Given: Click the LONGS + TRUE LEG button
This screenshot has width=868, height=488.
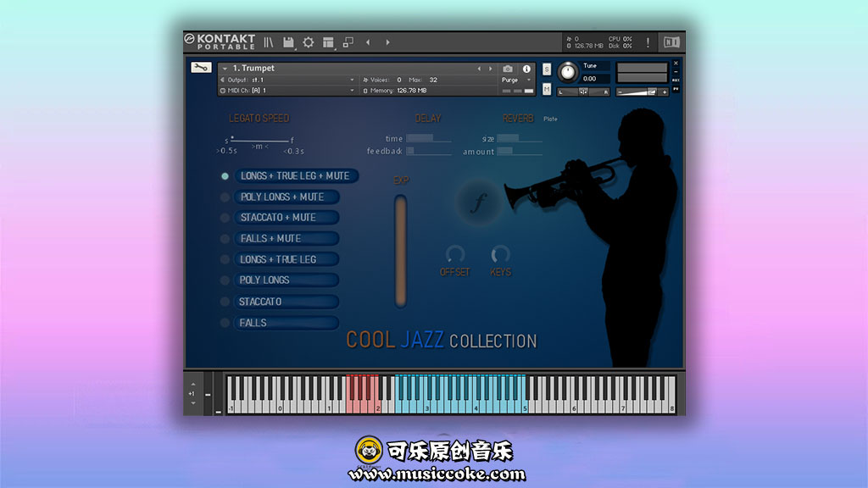Looking at the screenshot, I should tap(287, 259).
